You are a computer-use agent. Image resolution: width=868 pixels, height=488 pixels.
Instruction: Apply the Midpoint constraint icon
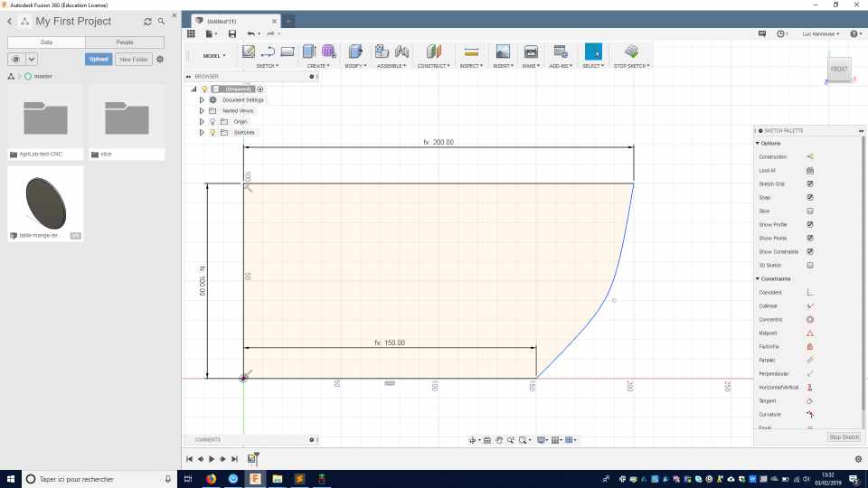pos(810,333)
